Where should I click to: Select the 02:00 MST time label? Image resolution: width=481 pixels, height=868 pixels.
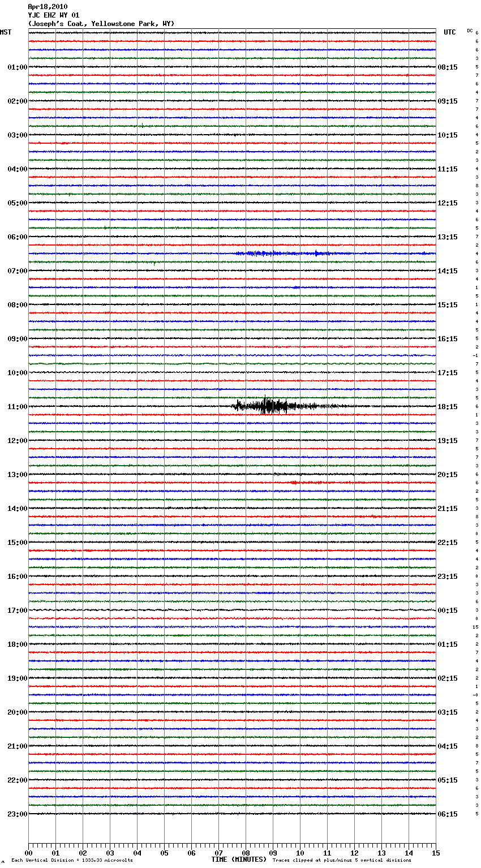pos(17,101)
